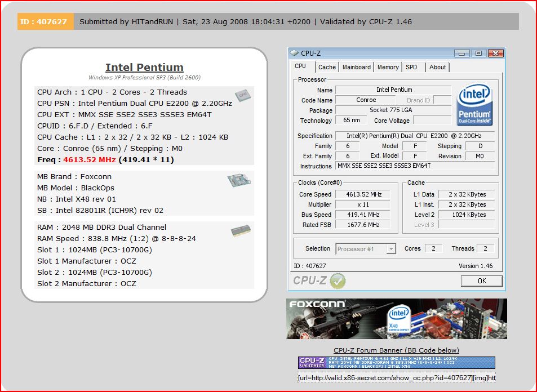Open the Mainboard tab
The height and width of the screenshot is (392, 537).
click(x=357, y=67)
